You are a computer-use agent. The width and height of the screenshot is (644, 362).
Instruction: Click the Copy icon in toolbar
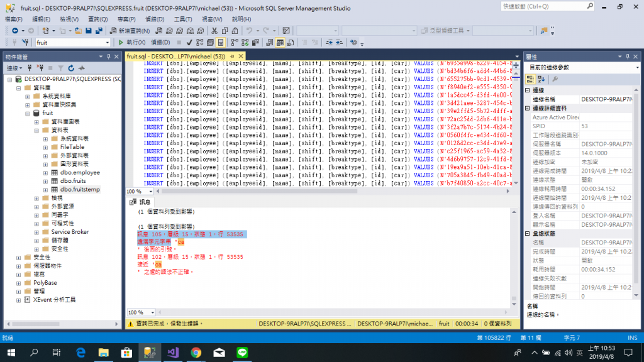225,31
